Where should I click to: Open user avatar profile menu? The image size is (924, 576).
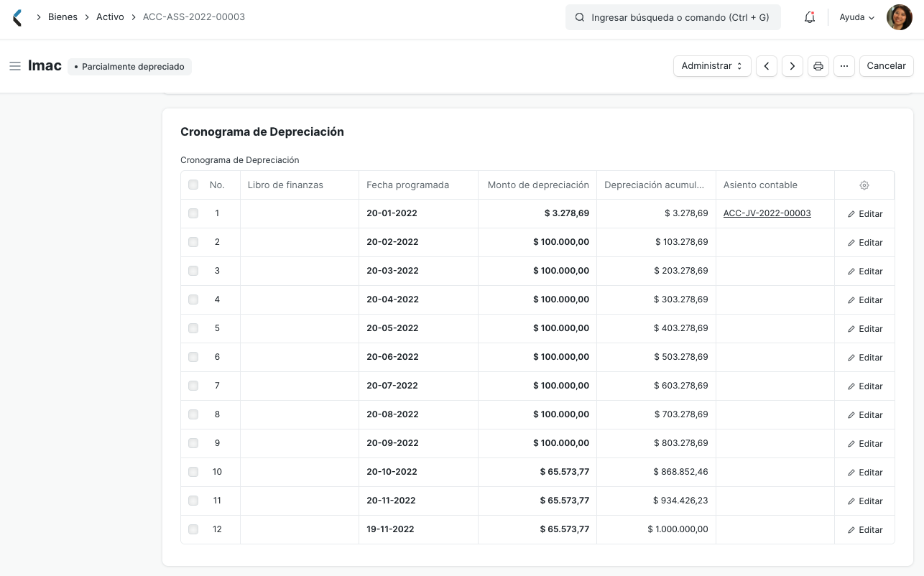point(900,17)
